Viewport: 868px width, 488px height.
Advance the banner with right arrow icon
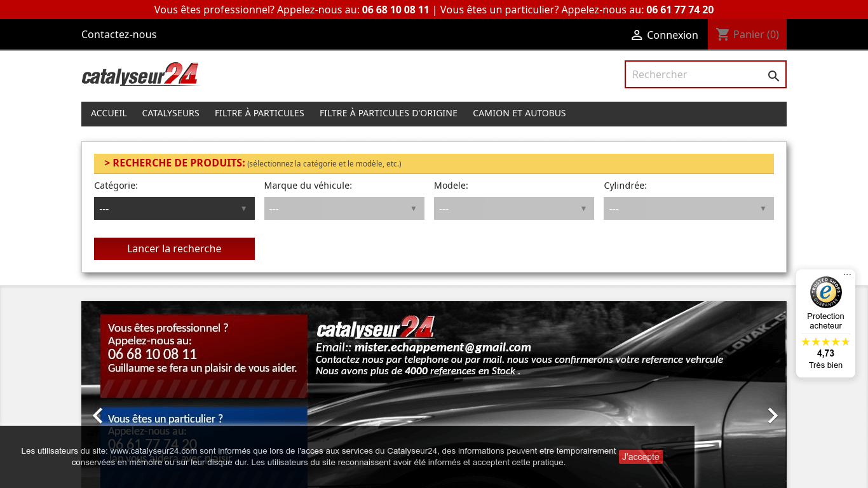point(772,416)
